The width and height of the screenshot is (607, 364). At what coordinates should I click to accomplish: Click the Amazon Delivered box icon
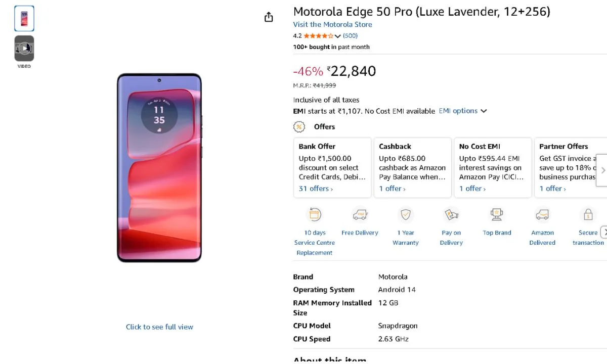click(x=542, y=214)
